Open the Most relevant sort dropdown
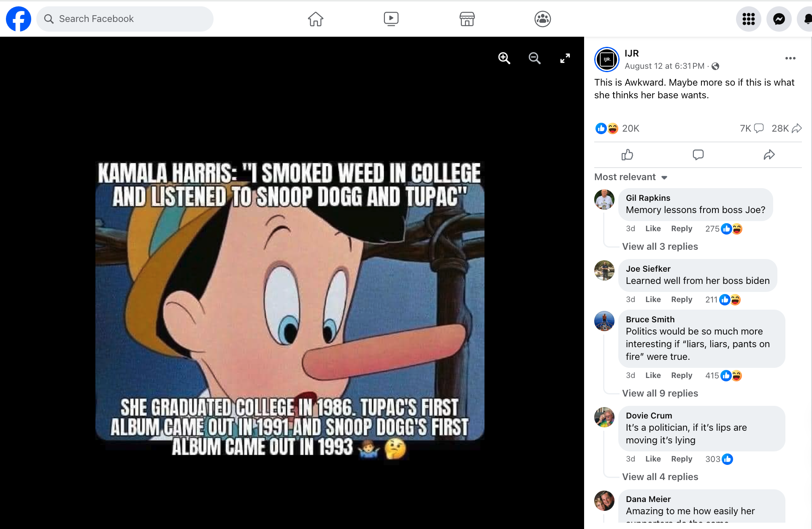The width and height of the screenshot is (812, 529). pyautogui.click(x=631, y=177)
